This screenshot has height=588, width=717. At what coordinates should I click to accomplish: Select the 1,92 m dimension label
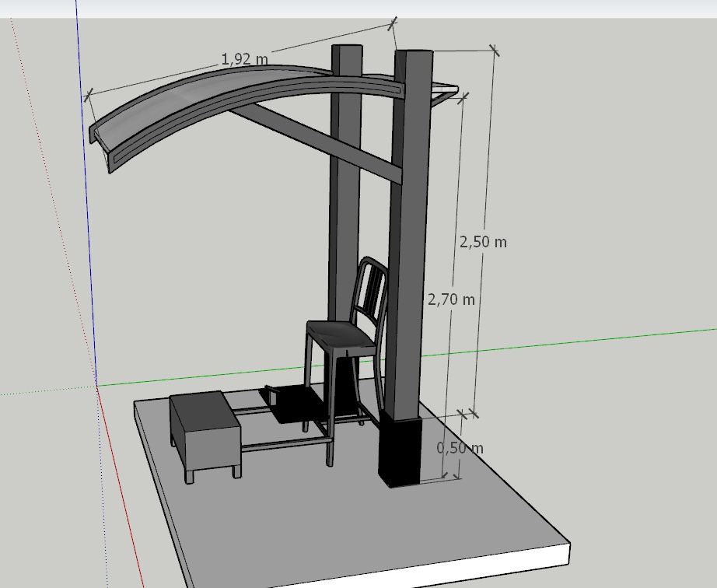(x=244, y=59)
